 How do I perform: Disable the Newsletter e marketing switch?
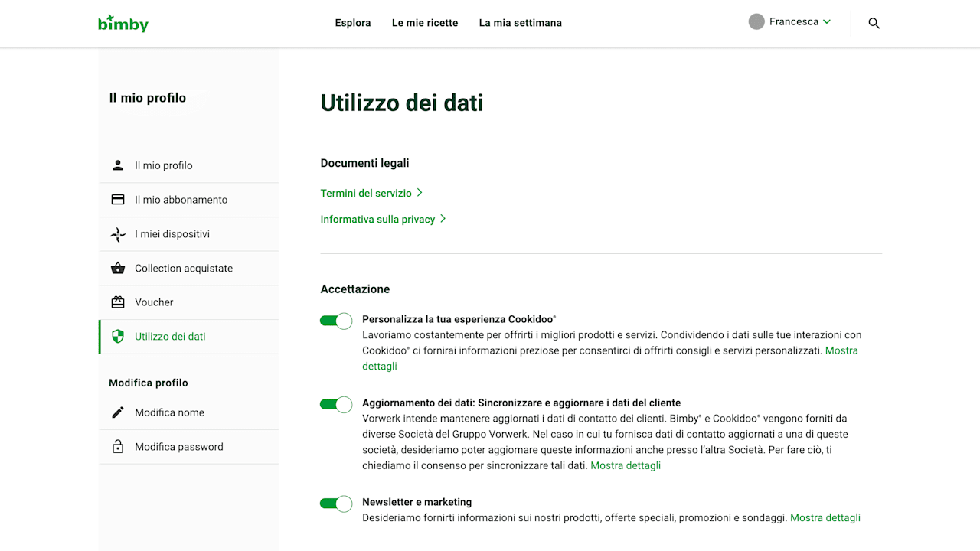click(336, 504)
